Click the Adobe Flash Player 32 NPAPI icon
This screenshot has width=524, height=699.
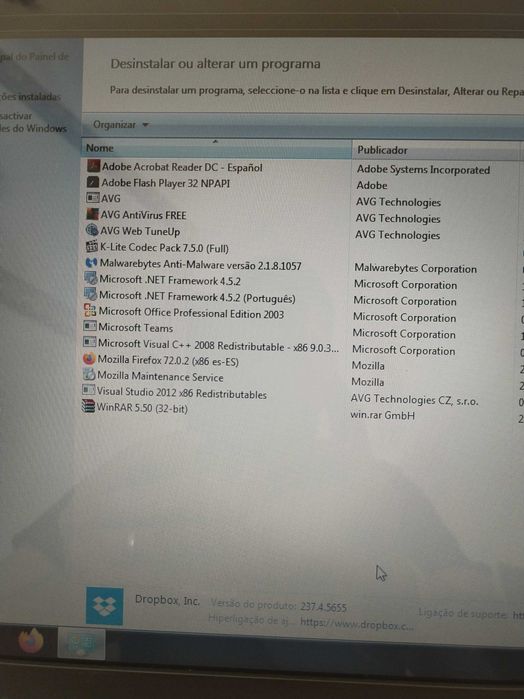click(93, 182)
